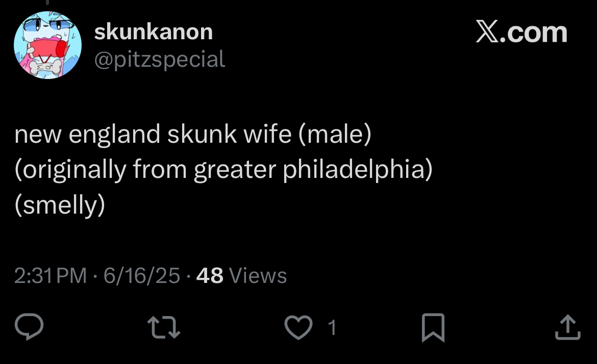Click the X logo glyph in the corner
The image size is (597, 364).
[x=488, y=33]
